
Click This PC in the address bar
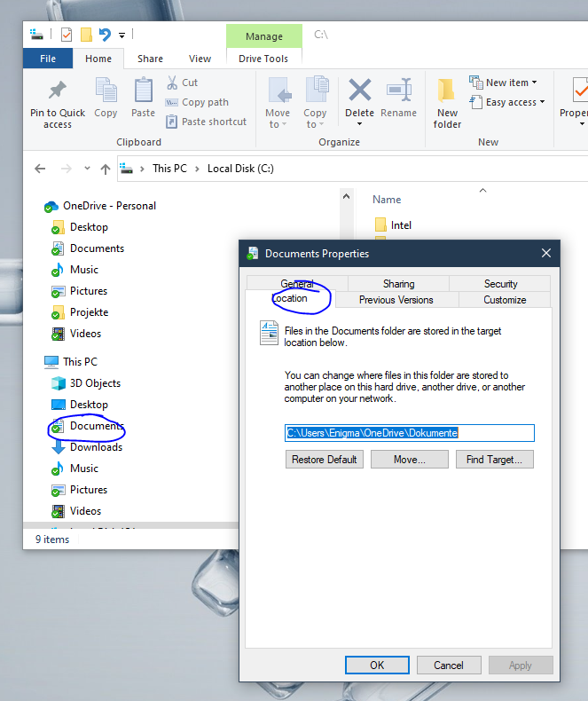[x=169, y=169]
